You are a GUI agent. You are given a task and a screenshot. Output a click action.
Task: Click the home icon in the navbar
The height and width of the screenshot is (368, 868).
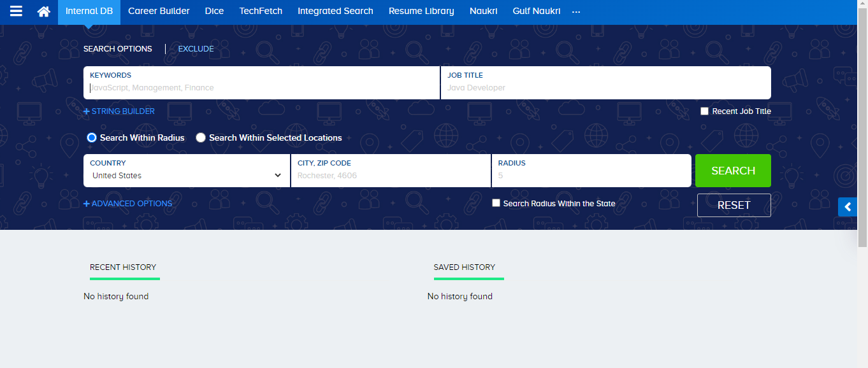[43, 11]
